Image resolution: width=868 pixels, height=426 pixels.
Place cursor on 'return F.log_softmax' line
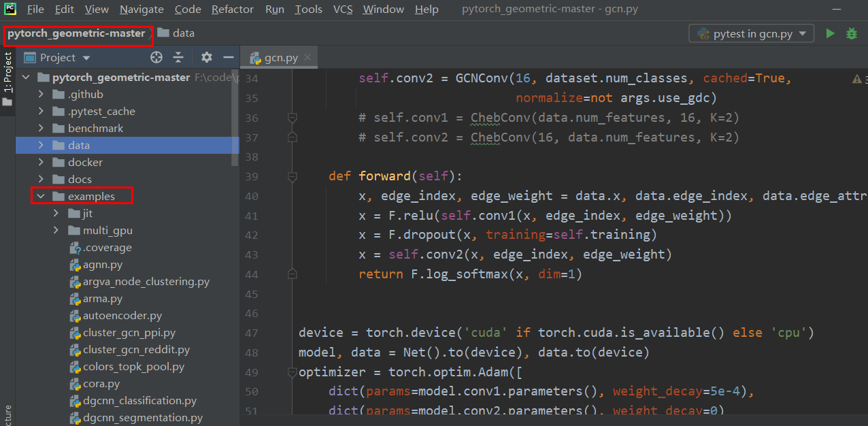pyautogui.click(x=471, y=275)
